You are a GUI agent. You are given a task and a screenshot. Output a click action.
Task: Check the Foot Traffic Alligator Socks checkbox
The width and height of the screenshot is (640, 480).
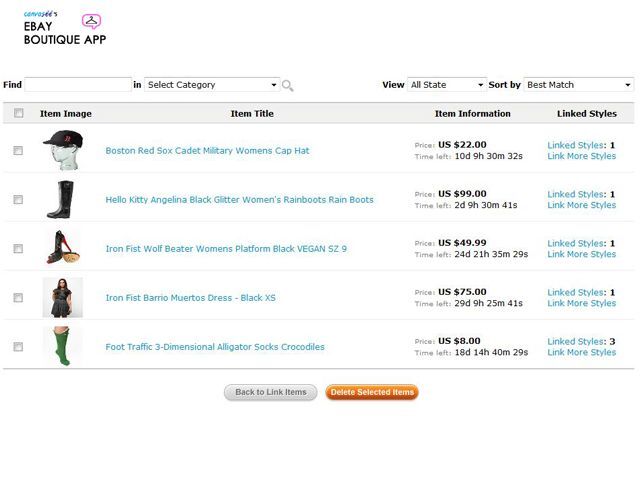(x=18, y=347)
